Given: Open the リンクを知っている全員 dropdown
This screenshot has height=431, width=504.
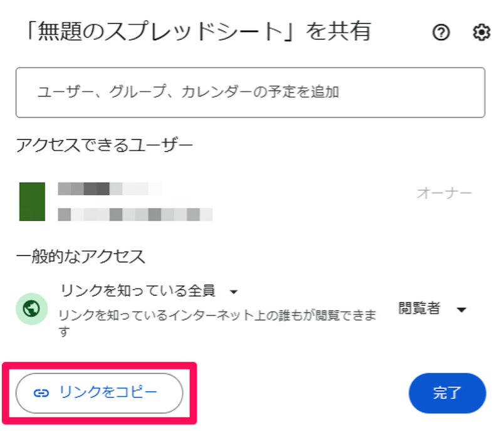Looking at the screenshot, I should pyautogui.click(x=138, y=291).
